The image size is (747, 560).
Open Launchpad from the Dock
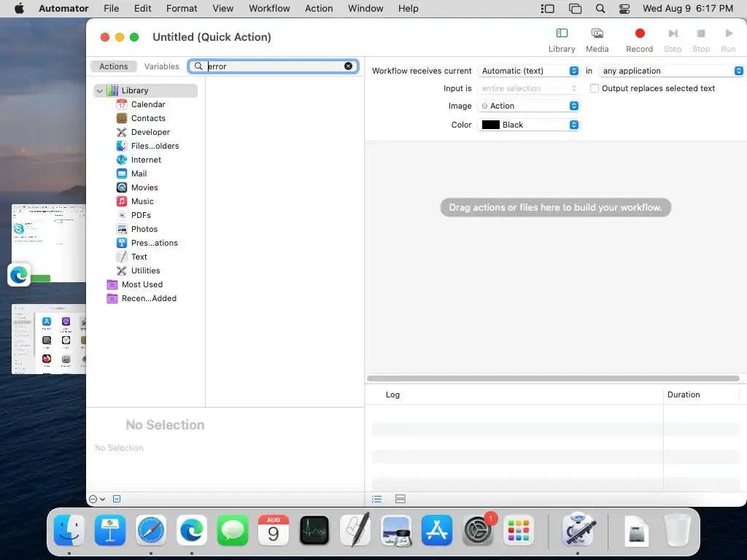pos(519,530)
